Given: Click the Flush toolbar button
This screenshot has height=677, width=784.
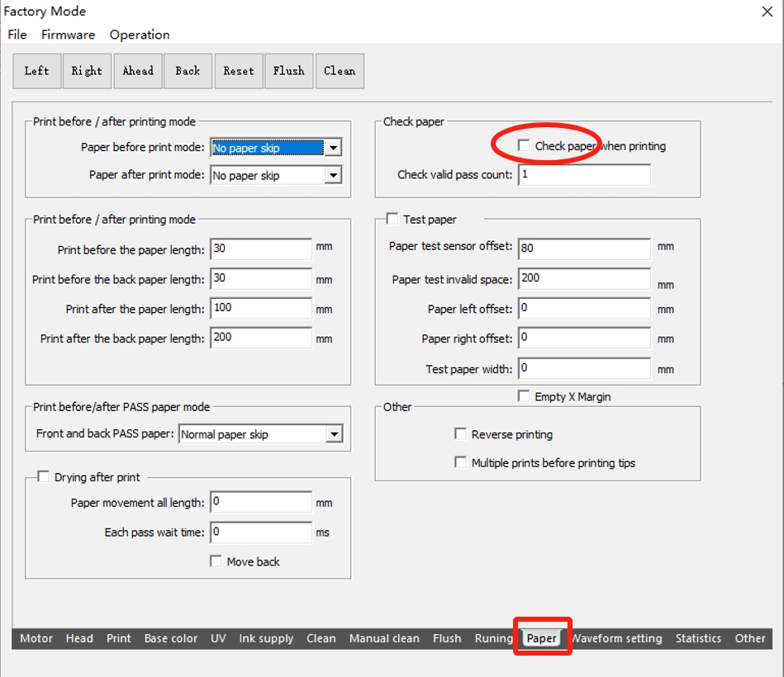Looking at the screenshot, I should [289, 71].
